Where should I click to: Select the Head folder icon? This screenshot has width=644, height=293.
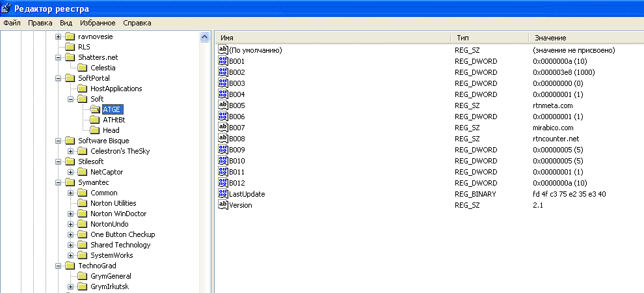click(x=95, y=130)
